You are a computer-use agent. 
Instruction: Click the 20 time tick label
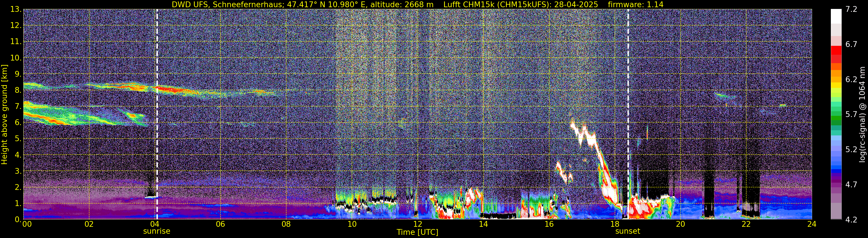coord(680,224)
